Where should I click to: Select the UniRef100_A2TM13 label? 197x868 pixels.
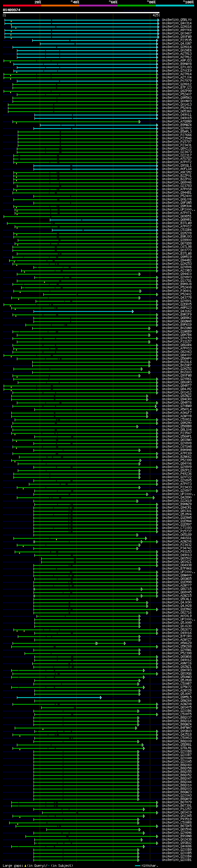click(177, 54)
